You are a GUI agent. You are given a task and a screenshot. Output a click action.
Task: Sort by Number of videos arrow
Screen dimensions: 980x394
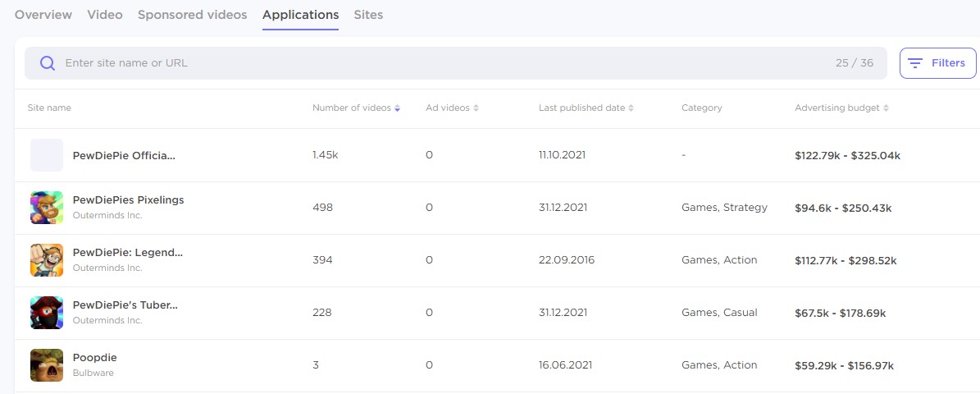click(398, 108)
